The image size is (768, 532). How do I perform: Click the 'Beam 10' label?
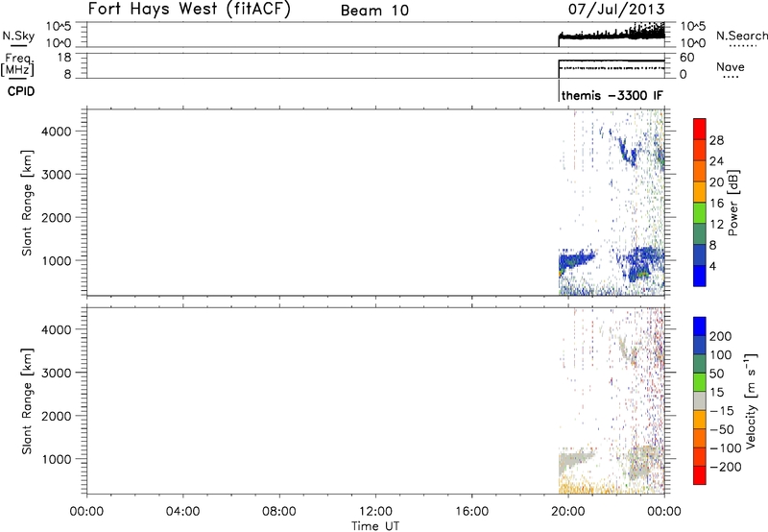pyautogui.click(x=374, y=11)
